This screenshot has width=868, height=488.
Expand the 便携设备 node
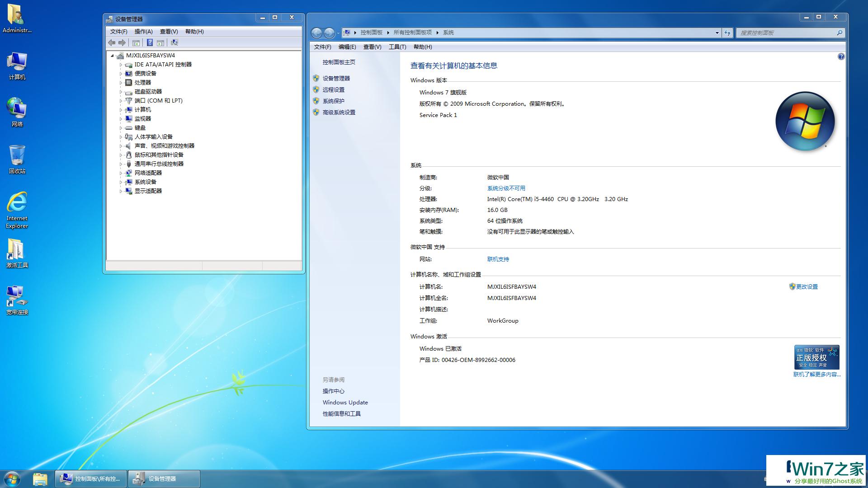(x=121, y=74)
